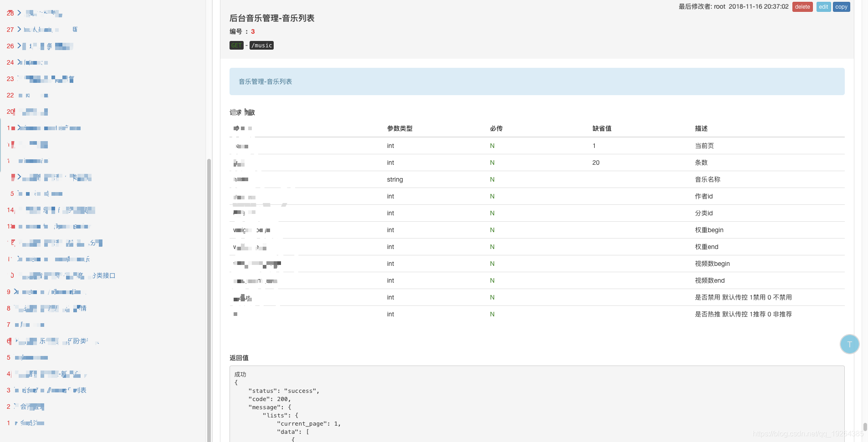Viewport: 868px width, 442px height.
Task: Open sidebar item number 14
Action: click(51, 210)
